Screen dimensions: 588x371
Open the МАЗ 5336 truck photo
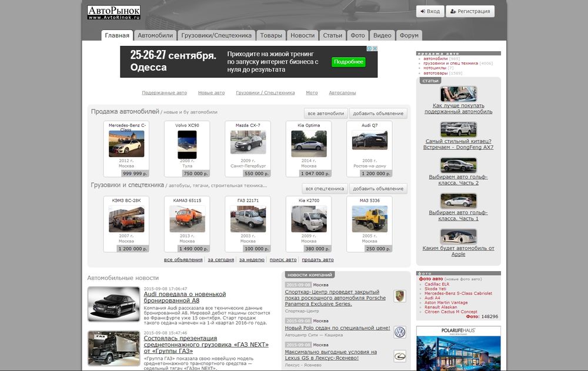(x=369, y=219)
